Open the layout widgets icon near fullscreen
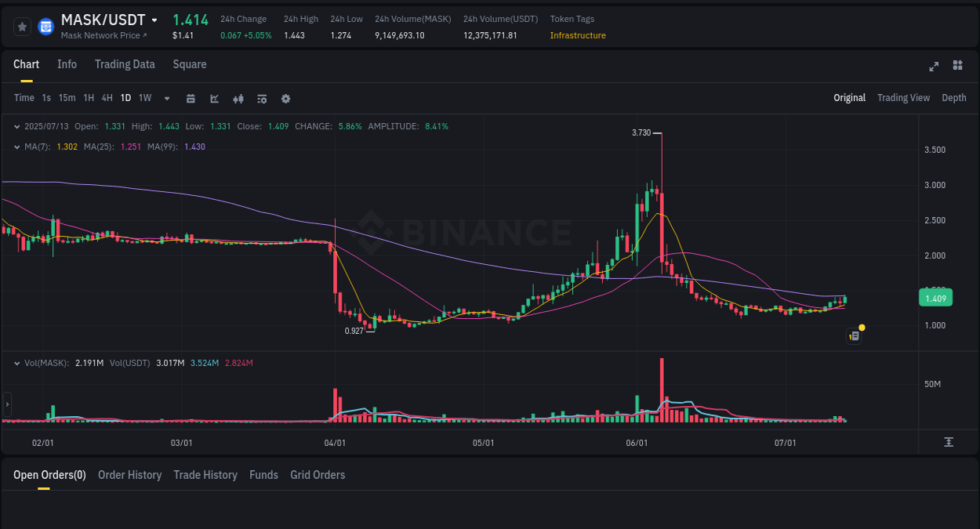 pos(957,66)
